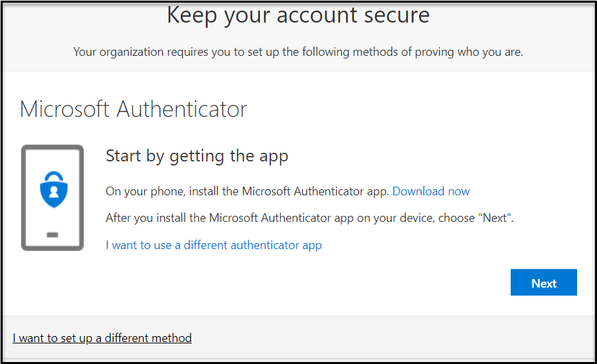Click the phone illustration's home button
597x364 pixels.
(x=52, y=234)
